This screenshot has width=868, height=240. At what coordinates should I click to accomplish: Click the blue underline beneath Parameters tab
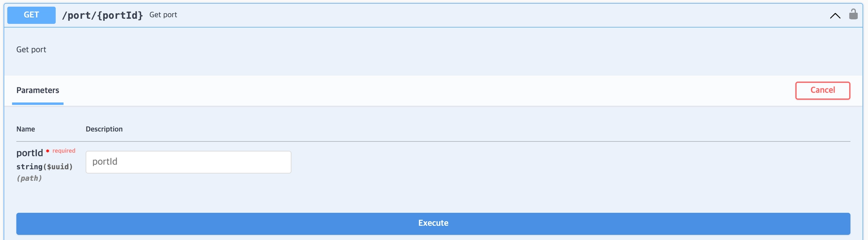pos(38,103)
